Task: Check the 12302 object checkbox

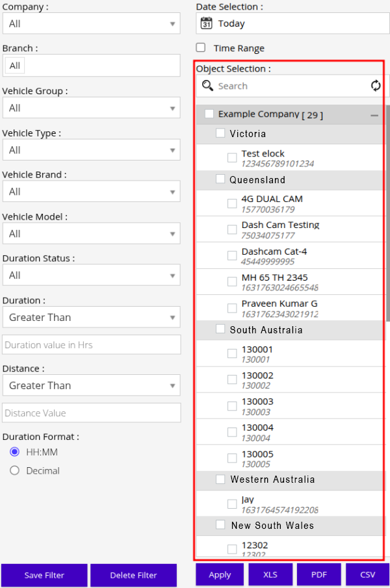Action: tap(232, 549)
